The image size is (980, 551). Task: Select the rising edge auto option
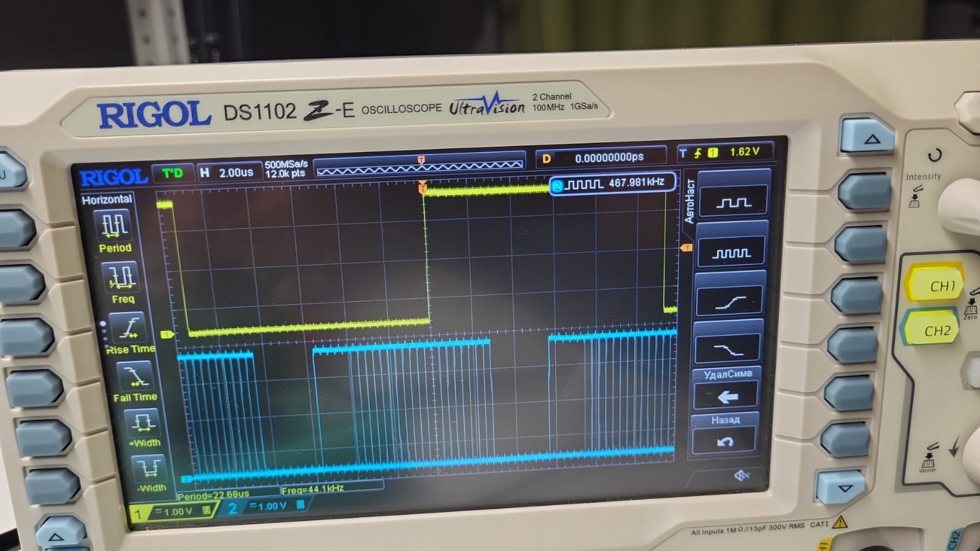coord(729,301)
